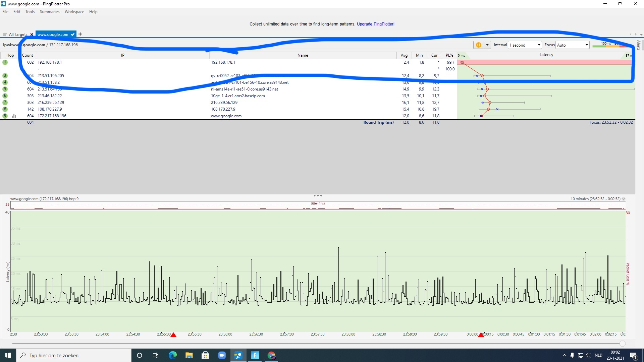
Task: Sort by the PL% column header
Action: click(x=449, y=55)
